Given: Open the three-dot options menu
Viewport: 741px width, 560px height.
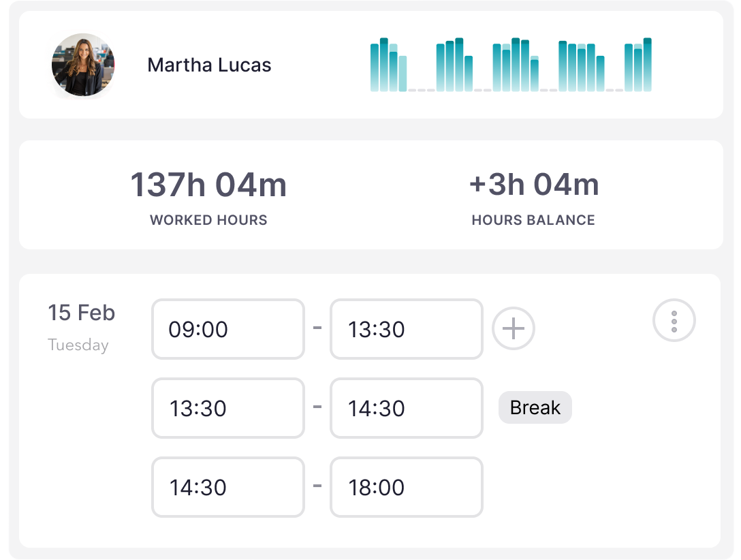Looking at the screenshot, I should click(674, 322).
